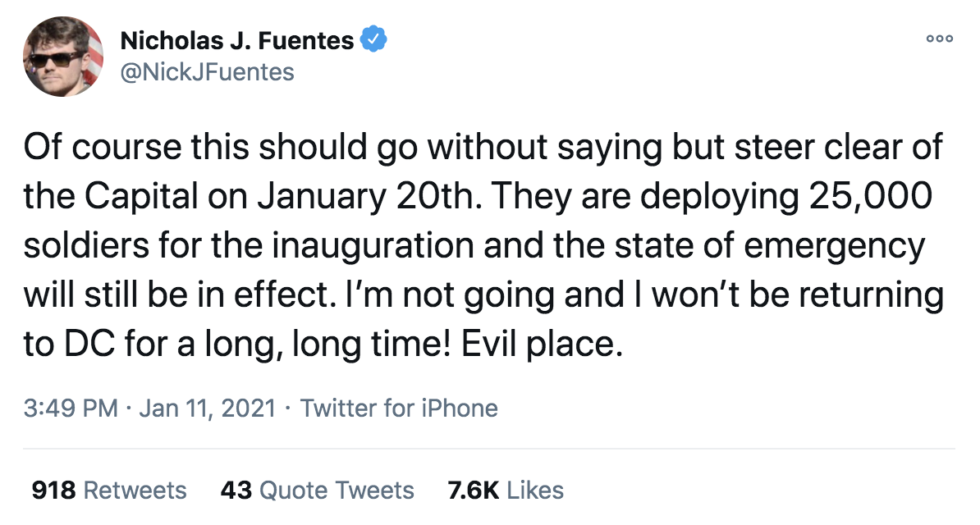Show the 43 Quote Tweets
The image size is (980, 525).
(x=317, y=491)
